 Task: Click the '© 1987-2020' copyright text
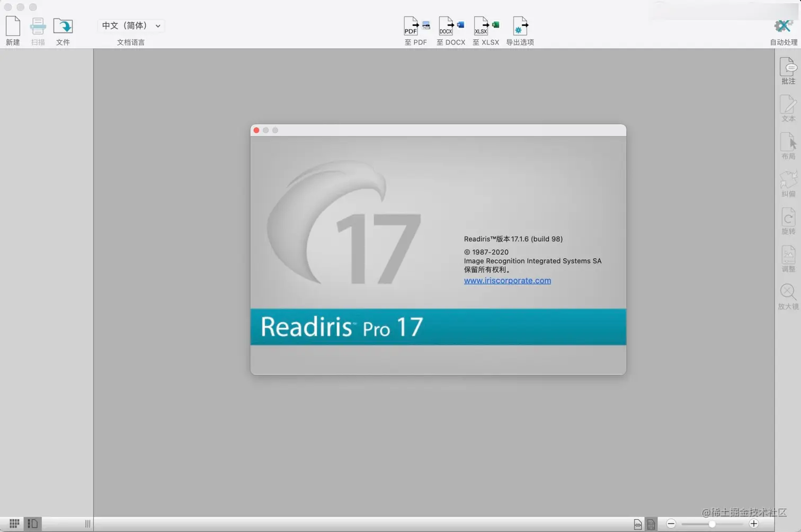[x=486, y=252]
